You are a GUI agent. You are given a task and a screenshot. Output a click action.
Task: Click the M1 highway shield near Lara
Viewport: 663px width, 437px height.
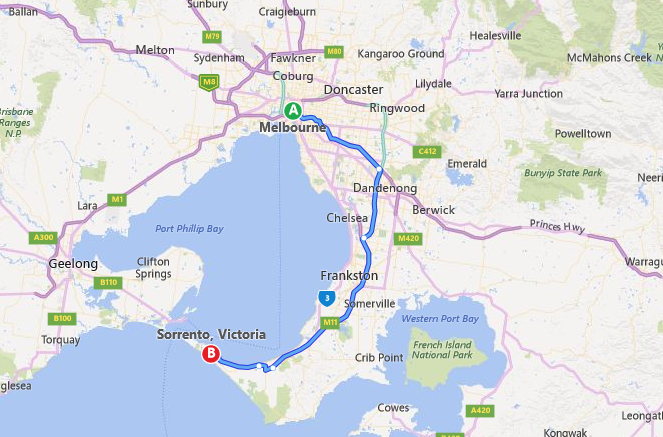click(x=117, y=199)
